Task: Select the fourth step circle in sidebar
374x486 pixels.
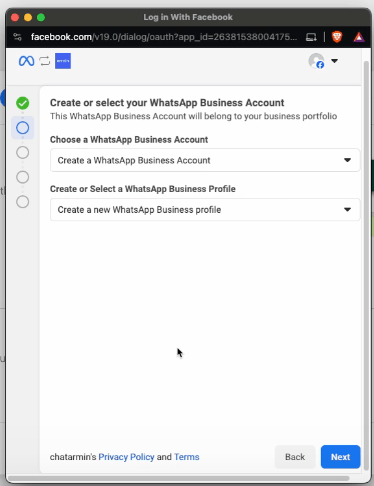Action: pyautogui.click(x=23, y=177)
